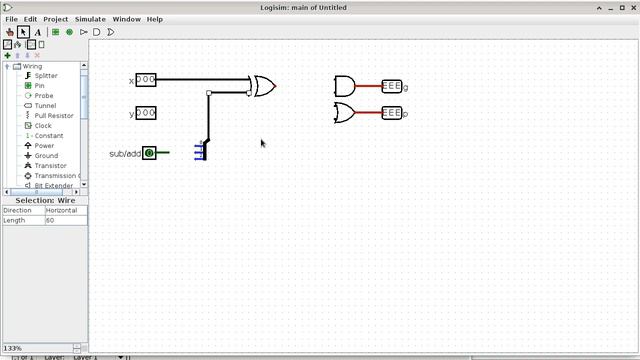The width and height of the screenshot is (640, 360).
Task: Select the Text tool (A icon)
Action: point(38,32)
